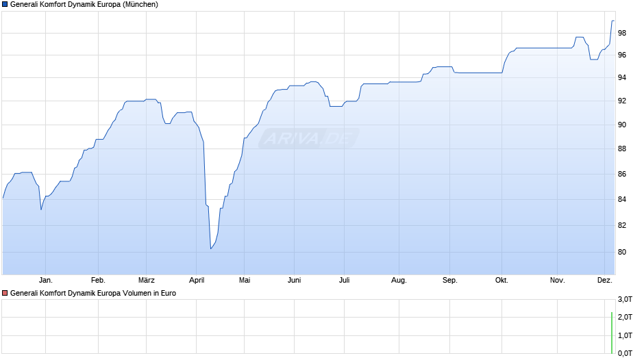Click the 88 price axis value
Viewport: 644px width, 360px height.
point(622,149)
